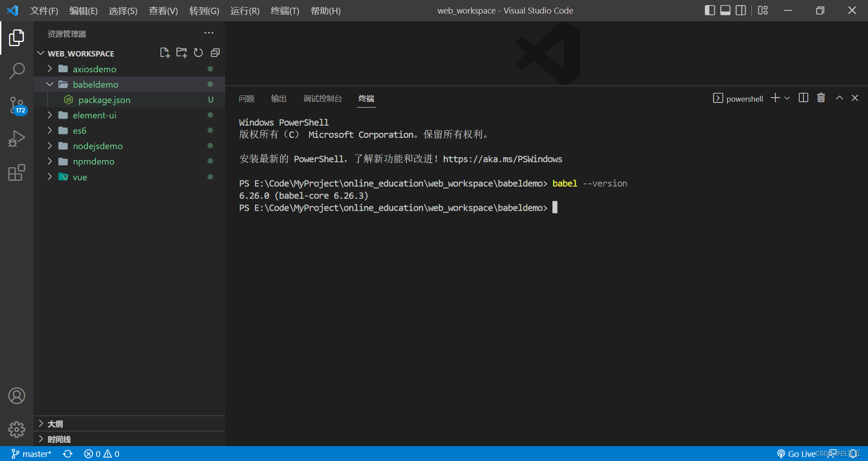Refresh the explorer file tree
Image resolution: width=868 pixels, height=461 pixels.
coord(198,53)
